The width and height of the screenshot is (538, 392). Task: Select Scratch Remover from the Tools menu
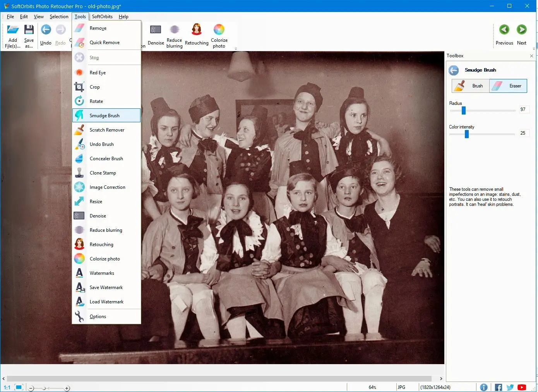107,130
